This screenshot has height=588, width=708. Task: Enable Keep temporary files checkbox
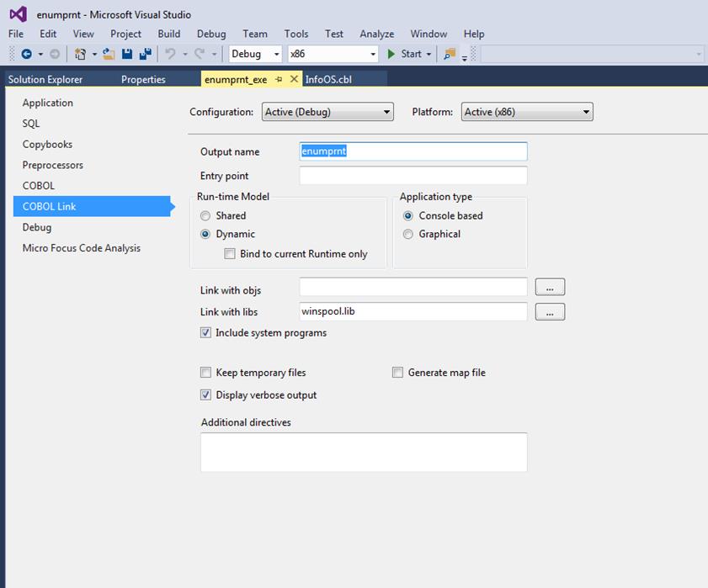[x=206, y=373]
